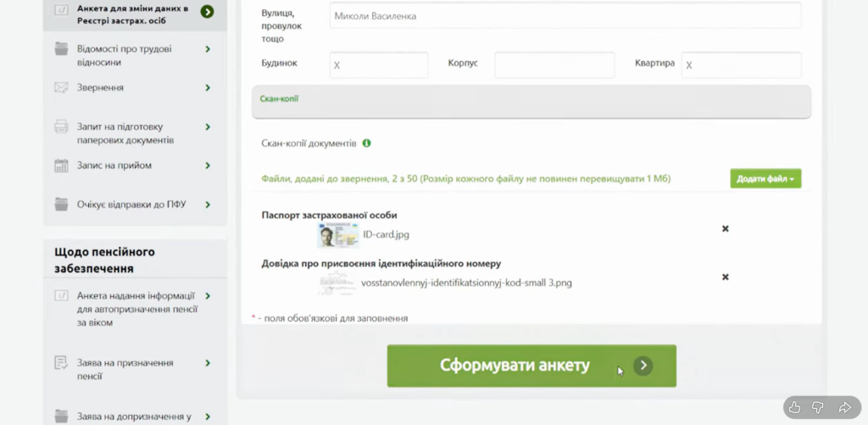Click the like thumbs-up icon

(x=794, y=407)
